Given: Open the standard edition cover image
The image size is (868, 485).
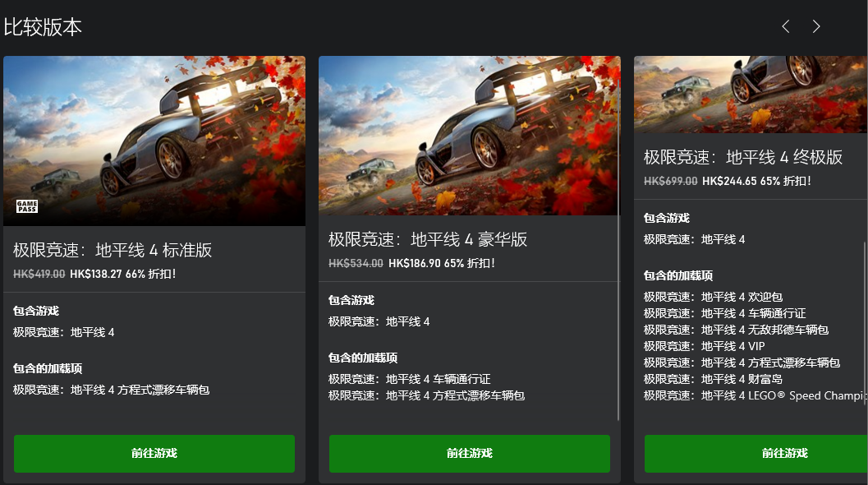Looking at the screenshot, I should pyautogui.click(x=154, y=141).
